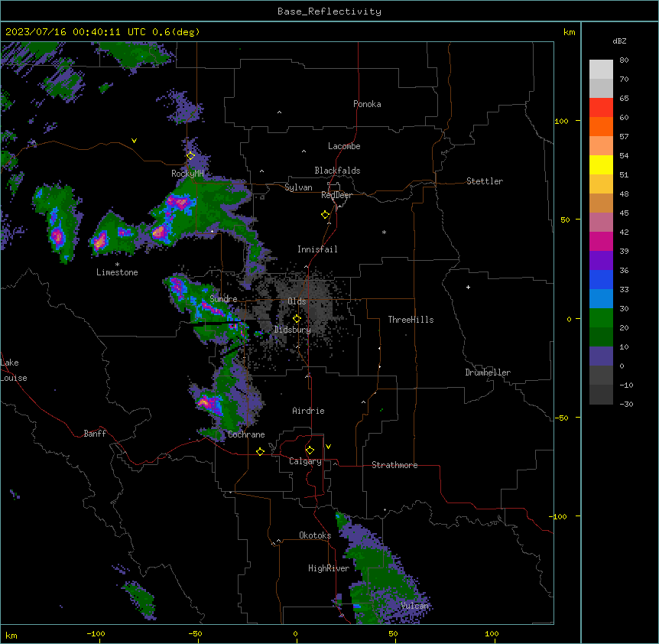Click the Calgary city label
Viewport: 659px width, 644px height.
305,461
